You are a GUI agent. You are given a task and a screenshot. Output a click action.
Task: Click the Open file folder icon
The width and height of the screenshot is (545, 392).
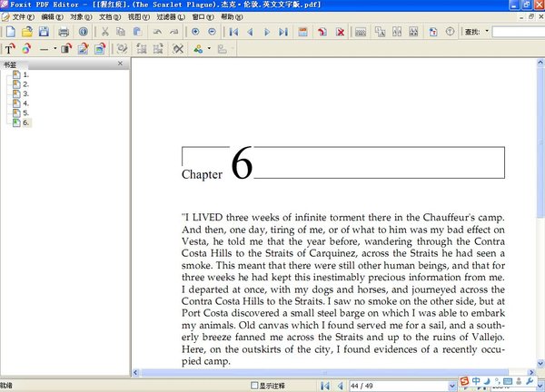(26, 32)
